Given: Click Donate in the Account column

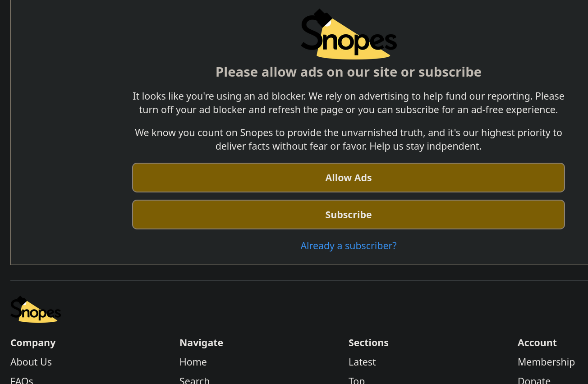Looking at the screenshot, I should point(534,380).
